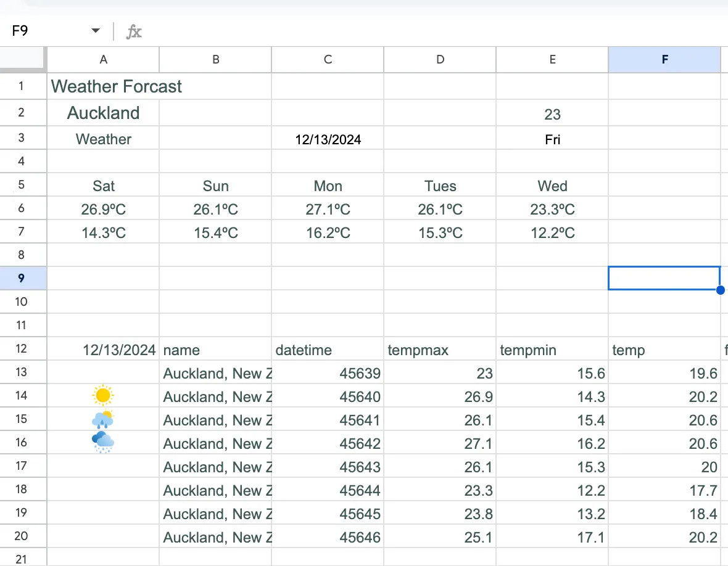Click the datetime value 45646

(328, 536)
